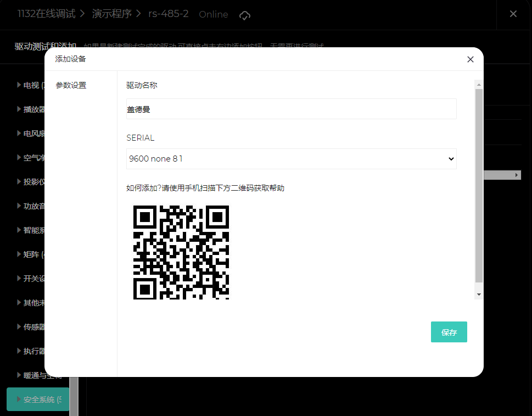Click the dialog scrollbar down arrow
The width and height of the screenshot is (532, 416).
pyautogui.click(x=479, y=295)
